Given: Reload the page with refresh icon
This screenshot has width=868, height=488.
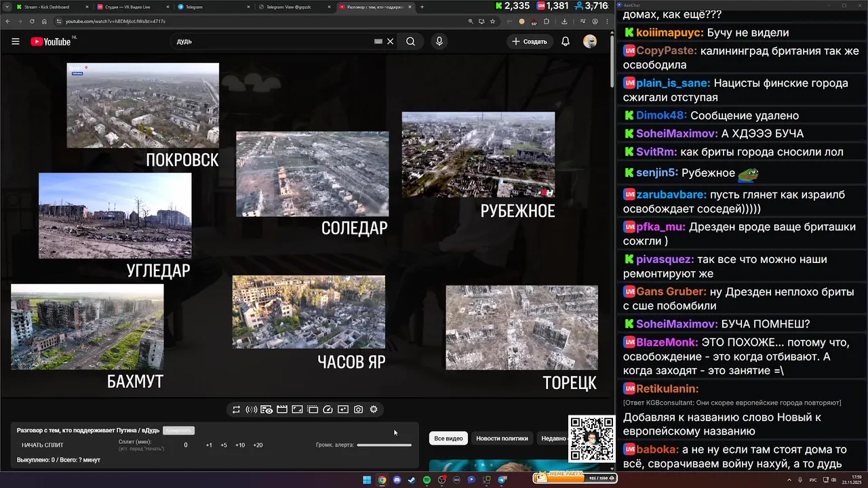Looking at the screenshot, I should point(32,21).
